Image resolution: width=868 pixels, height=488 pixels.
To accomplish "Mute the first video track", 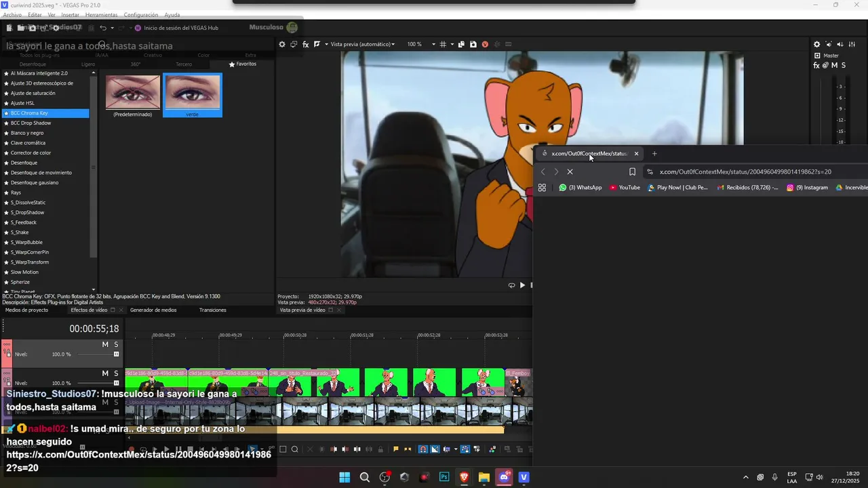I will coord(105,344).
